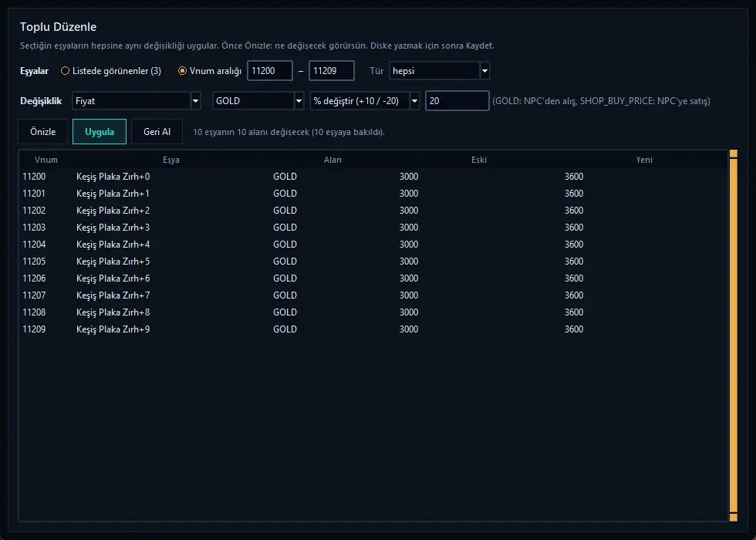Click the Eski column header

pos(479,160)
